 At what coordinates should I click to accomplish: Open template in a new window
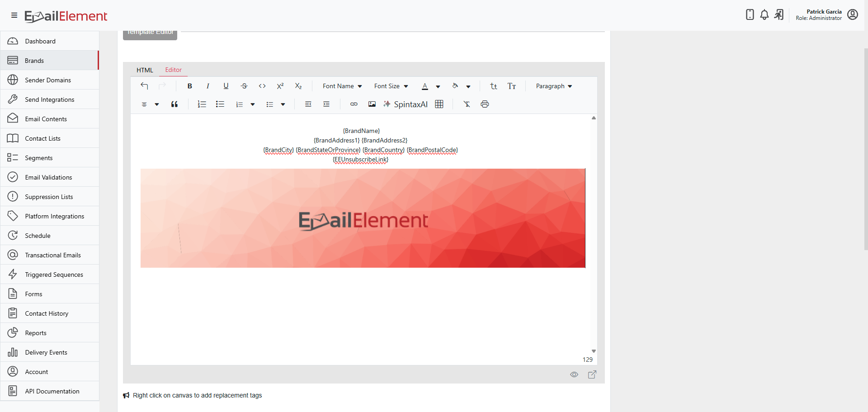click(592, 374)
